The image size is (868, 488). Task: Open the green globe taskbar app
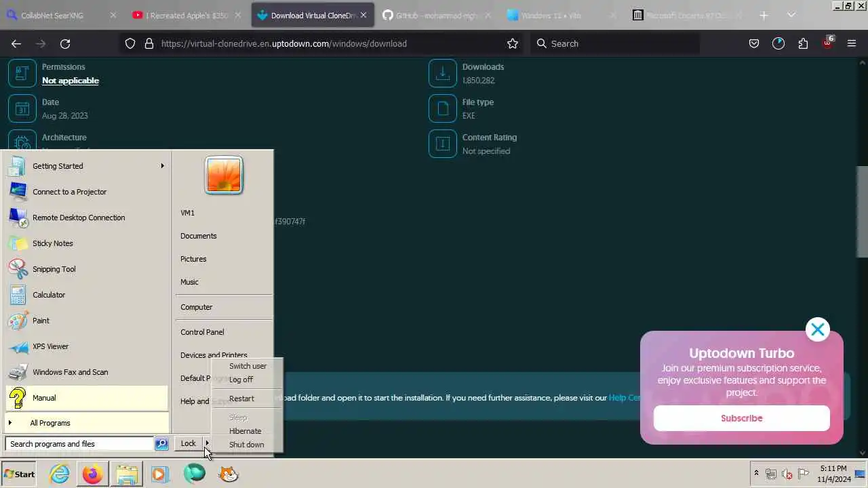(194, 474)
